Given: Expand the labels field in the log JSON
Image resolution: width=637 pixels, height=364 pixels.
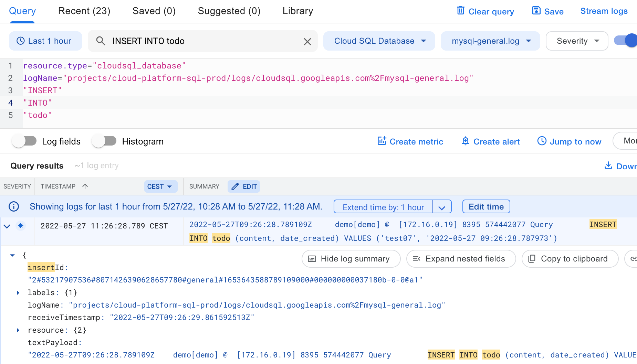Looking at the screenshot, I should click(18, 293).
